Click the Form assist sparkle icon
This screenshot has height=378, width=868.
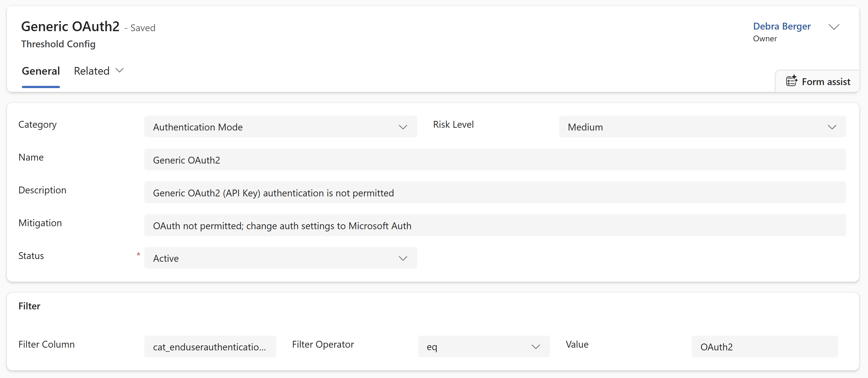792,81
